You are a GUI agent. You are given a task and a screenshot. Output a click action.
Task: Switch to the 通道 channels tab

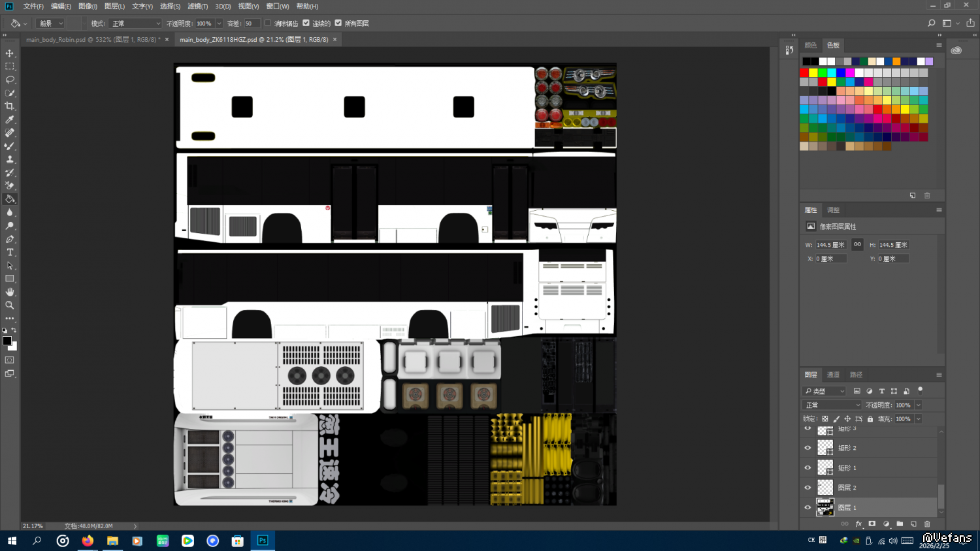(x=833, y=375)
